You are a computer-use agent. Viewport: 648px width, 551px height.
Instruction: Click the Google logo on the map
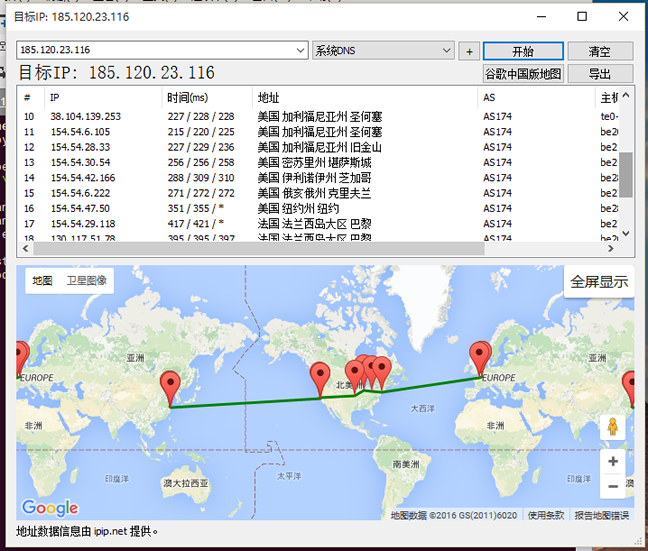pos(50,508)
